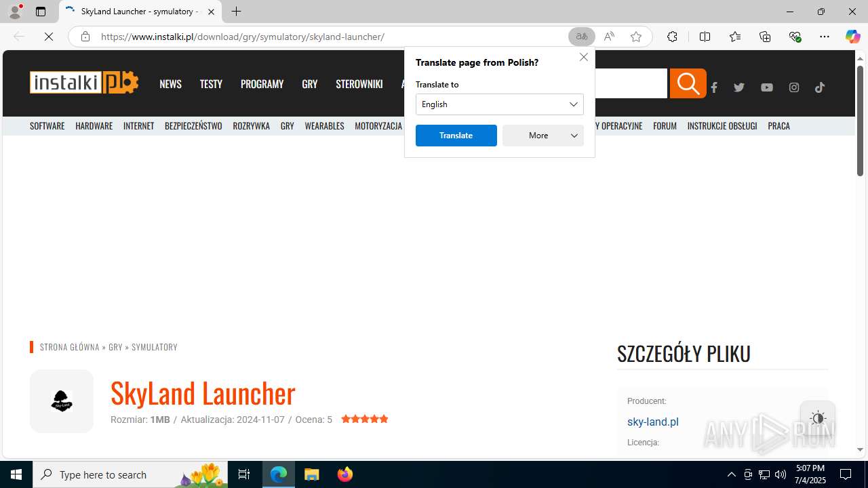This screenshot has height=488, width=868.
Task: Open Edge Settings and more menu
Action: 825,37
